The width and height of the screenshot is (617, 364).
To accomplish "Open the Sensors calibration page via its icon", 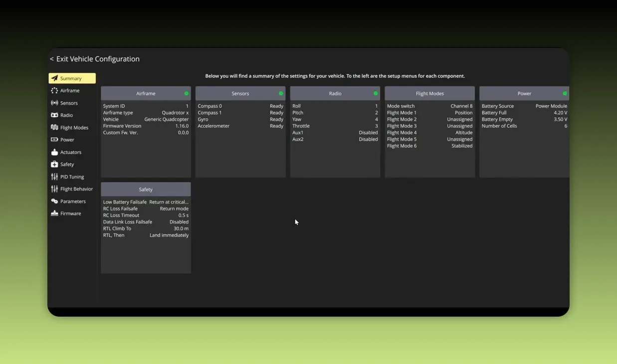I will tap(55, 103).
